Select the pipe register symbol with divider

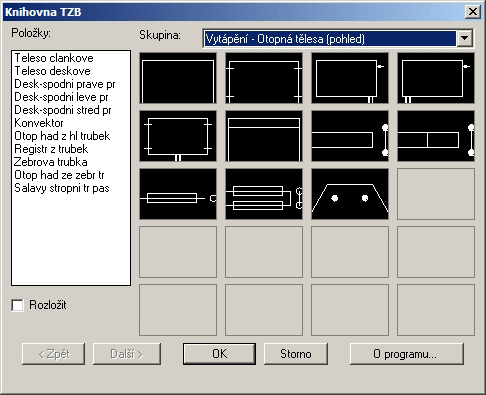coord(436,136)
